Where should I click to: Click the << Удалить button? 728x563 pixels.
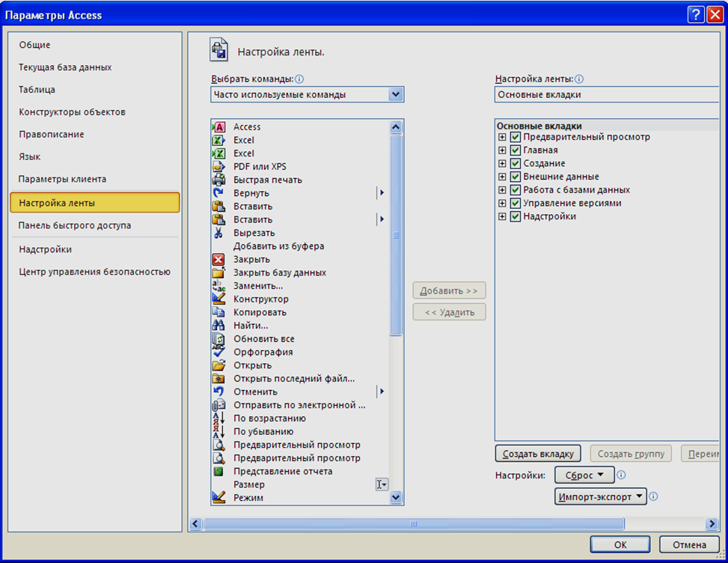[x=450, y=312]
